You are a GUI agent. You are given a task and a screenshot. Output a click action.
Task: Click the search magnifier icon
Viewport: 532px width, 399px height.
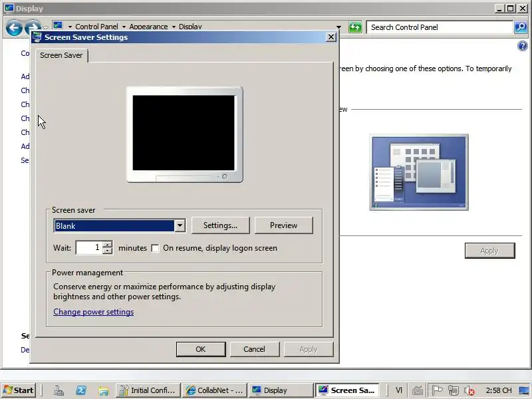click(x=521, y=27)
